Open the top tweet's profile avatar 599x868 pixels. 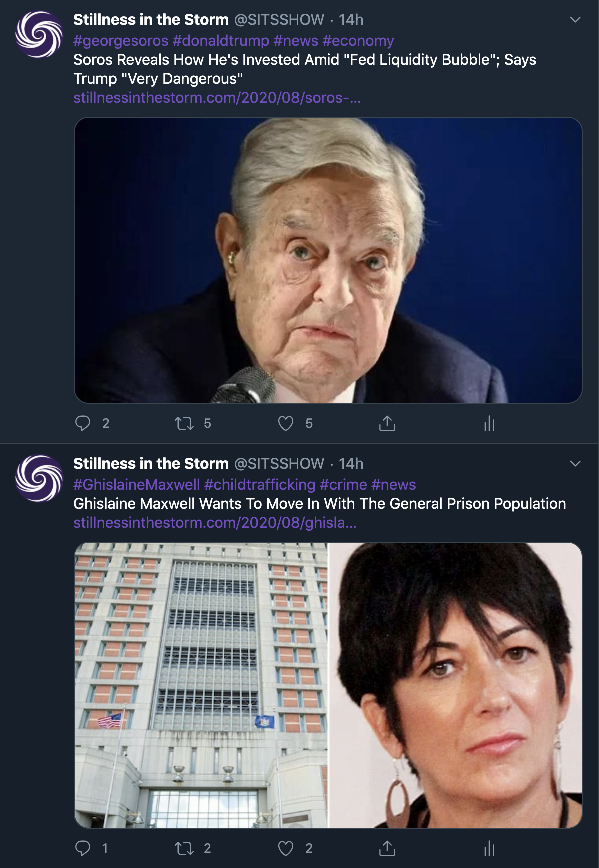point(39,34)
